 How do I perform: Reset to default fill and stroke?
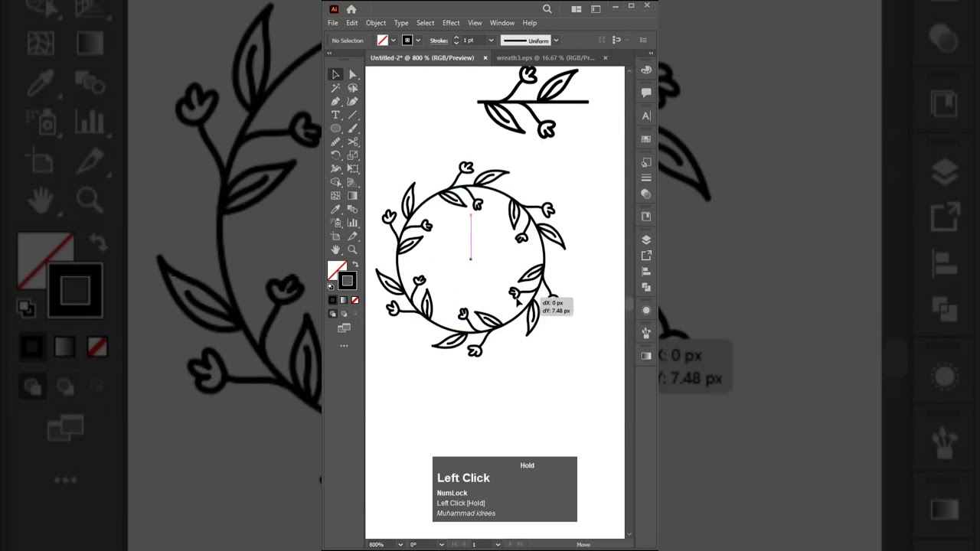tap(331, 287)
